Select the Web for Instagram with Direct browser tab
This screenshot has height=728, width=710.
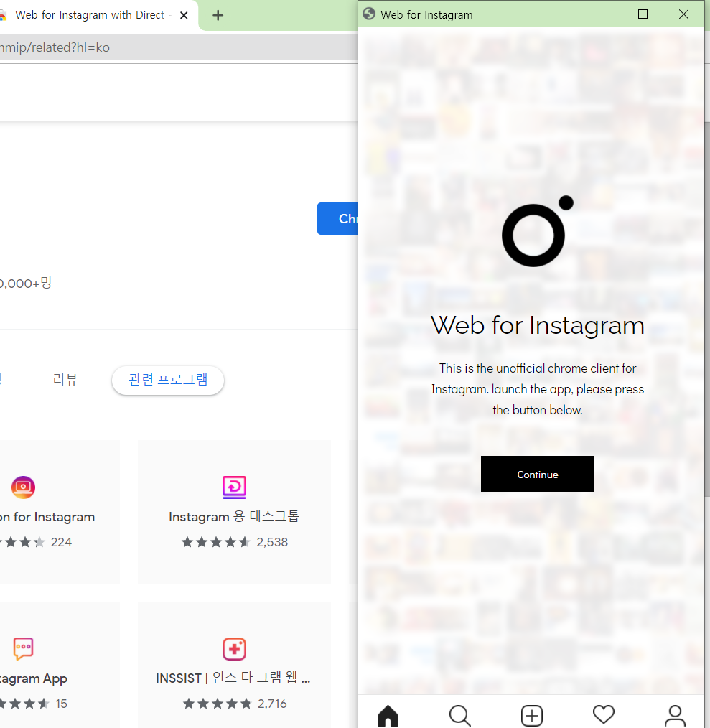[x=93, y=15]
